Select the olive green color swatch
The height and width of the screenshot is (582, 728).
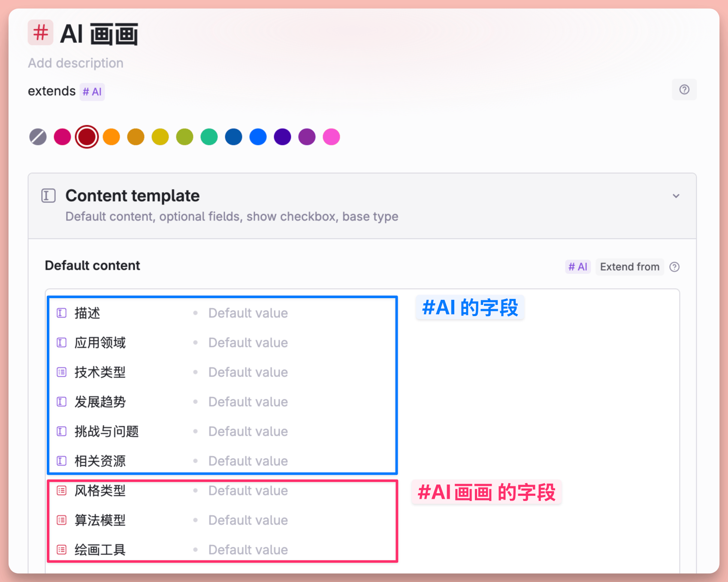click(x=185, y=137)
